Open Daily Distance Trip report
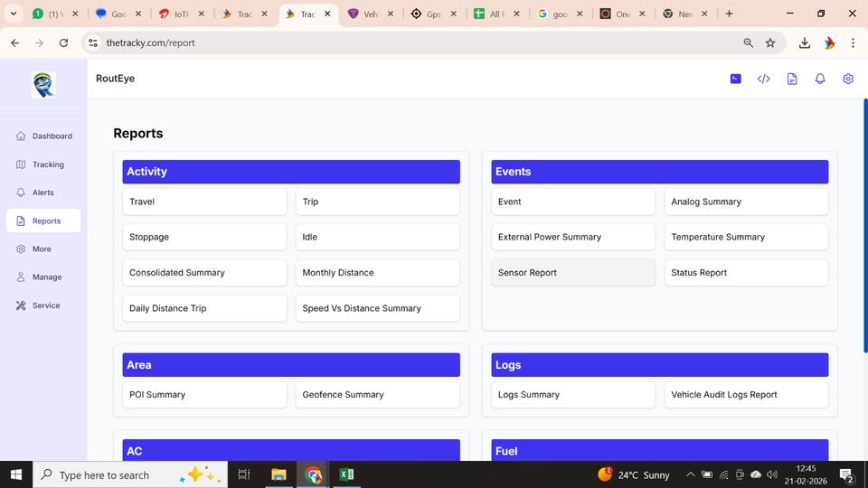 click(x=204, y=308)
